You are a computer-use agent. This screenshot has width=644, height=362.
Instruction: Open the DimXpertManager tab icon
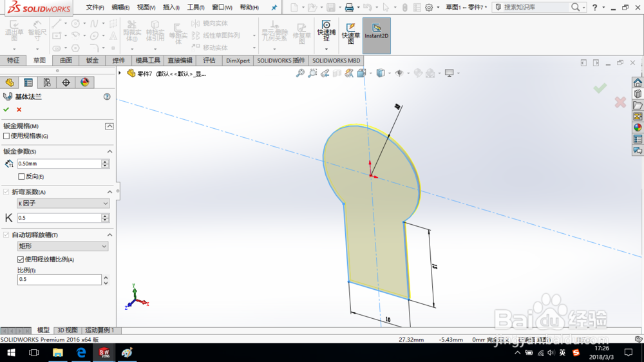66,82
